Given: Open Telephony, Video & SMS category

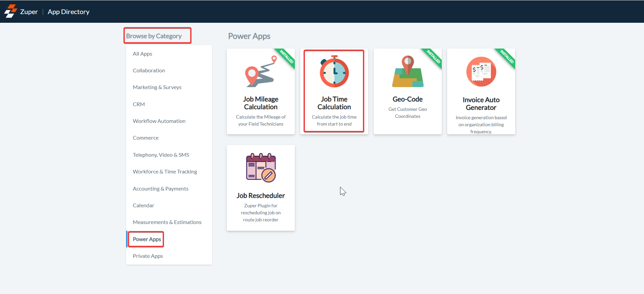Looking at the screenshot, I should (x=169, y=155).
